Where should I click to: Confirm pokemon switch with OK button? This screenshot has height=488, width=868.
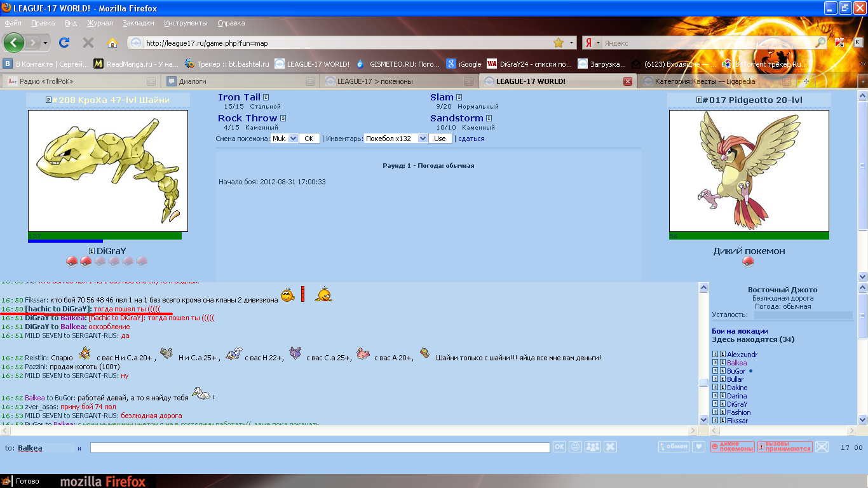[309, 139]
